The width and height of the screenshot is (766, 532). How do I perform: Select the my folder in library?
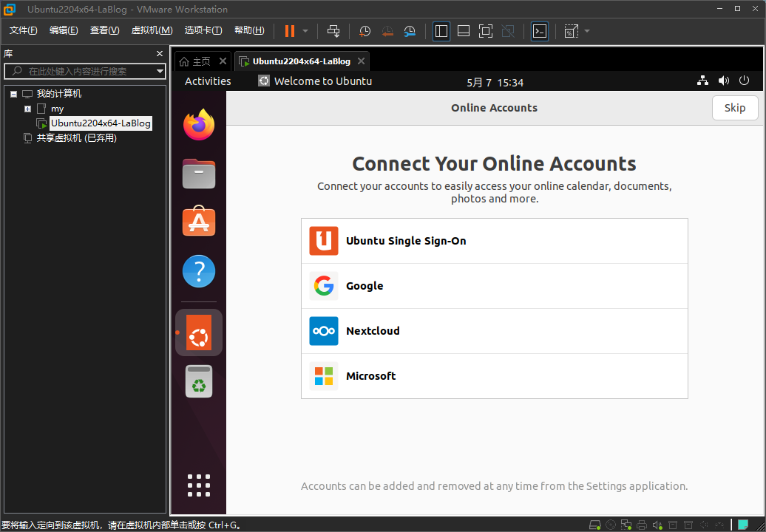click(57, 109)
